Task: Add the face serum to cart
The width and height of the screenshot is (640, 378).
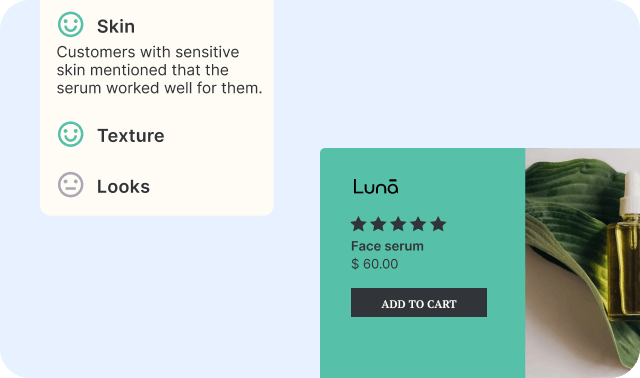Action: point(419,302)
